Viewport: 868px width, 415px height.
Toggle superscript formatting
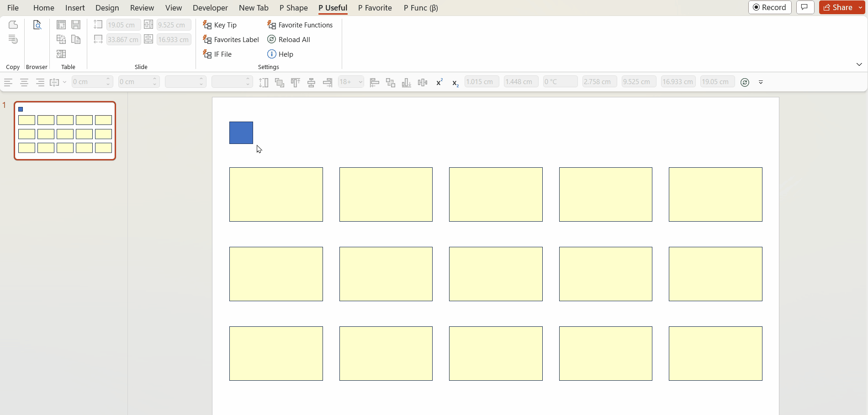439,82
